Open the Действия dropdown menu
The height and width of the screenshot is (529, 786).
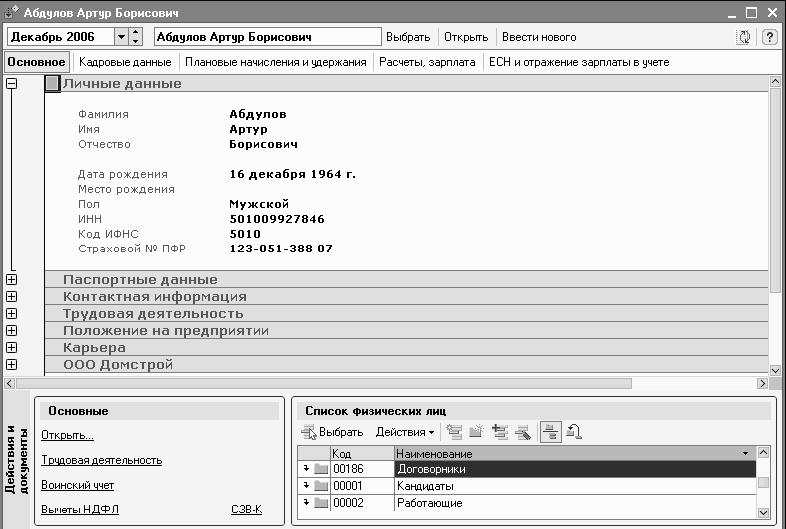pyautogui.click(x=405, y=432)
